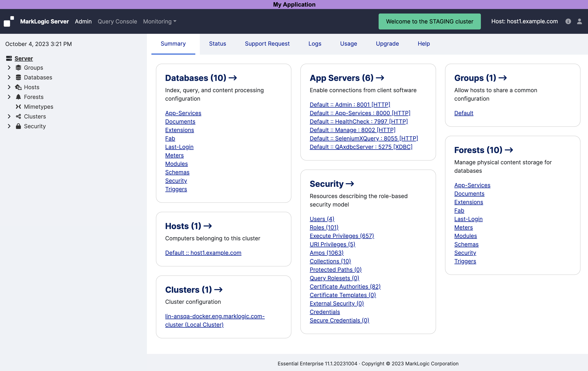
Task: Click the Hosts icon in sidebar
Action: tap(18, 87)
